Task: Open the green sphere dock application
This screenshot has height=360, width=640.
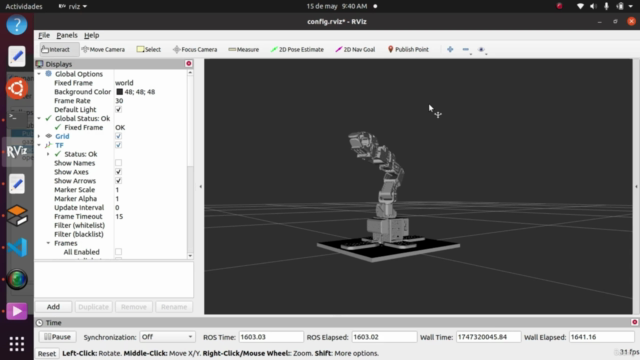Action: click(x=17, y=280)
